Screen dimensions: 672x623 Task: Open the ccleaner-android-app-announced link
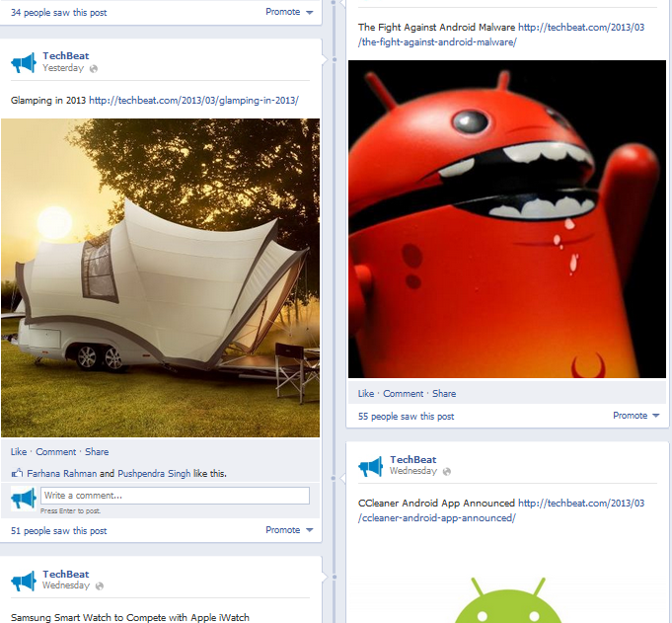tap(501, 510)
